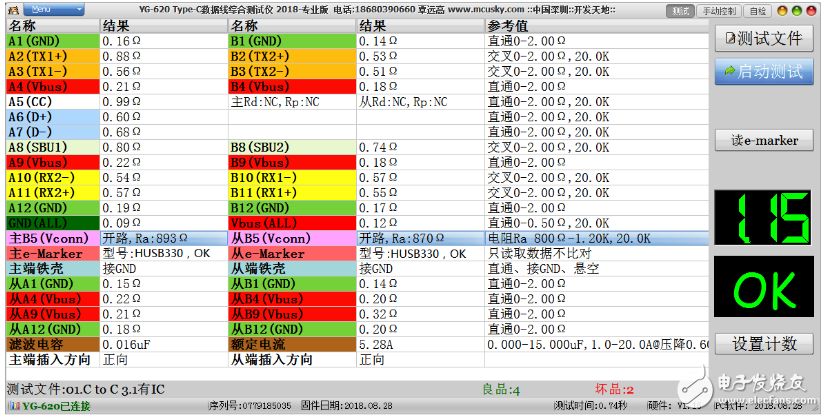
Task: Select the A7(D-) cell
Action: (53, 132)
